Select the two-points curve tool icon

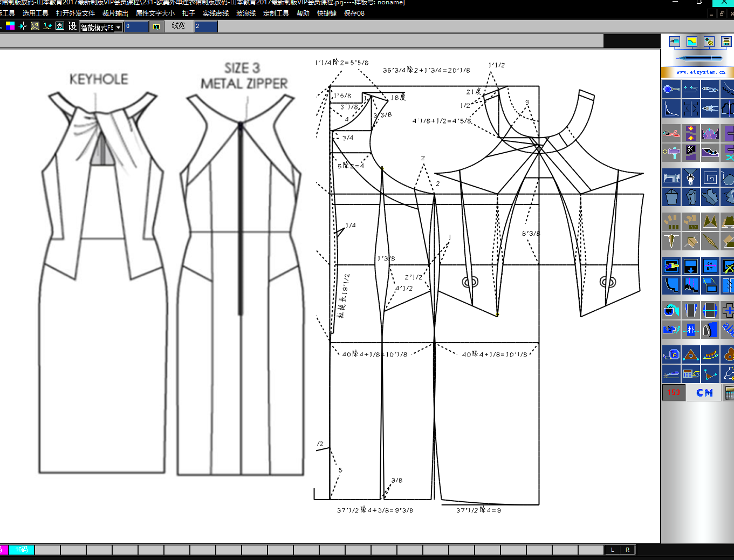pyautogui.click(x=691, y=89)
